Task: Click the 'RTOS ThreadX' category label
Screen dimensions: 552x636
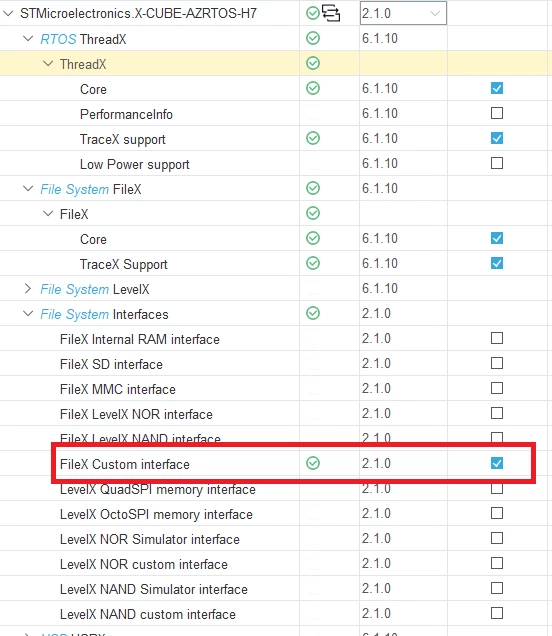Action: (83, 39)
